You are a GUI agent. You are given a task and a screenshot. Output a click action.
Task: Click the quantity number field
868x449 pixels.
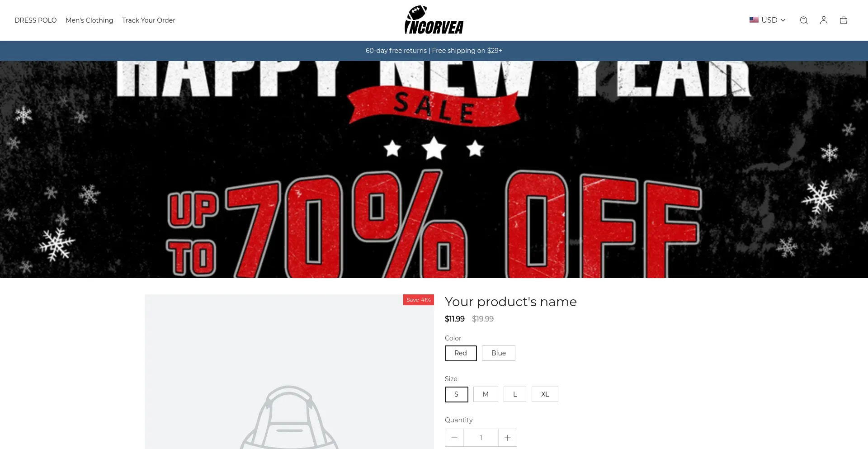pyautogui.click(x=481, y=438)
